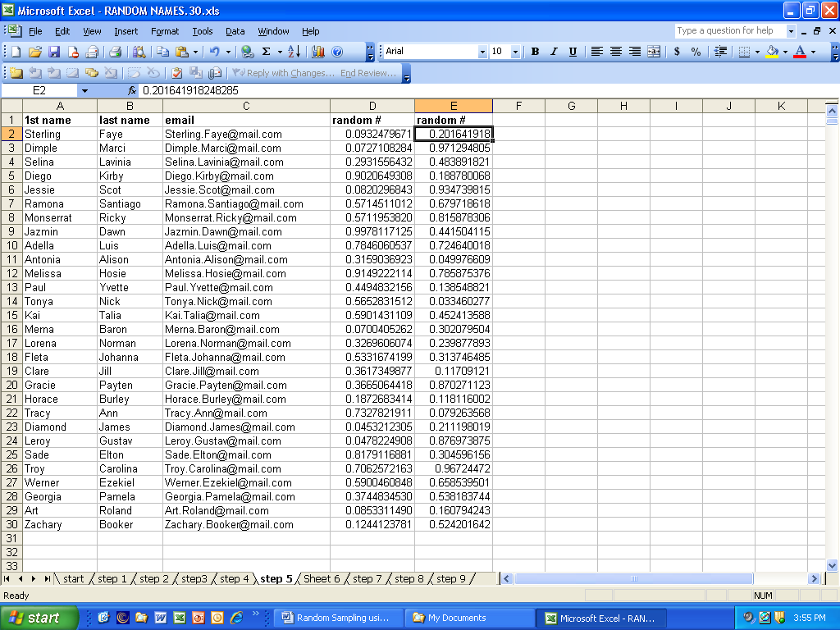
Task: Open the Chart Wizard icon
Action: pyautogui.click(x=318, y=52)
